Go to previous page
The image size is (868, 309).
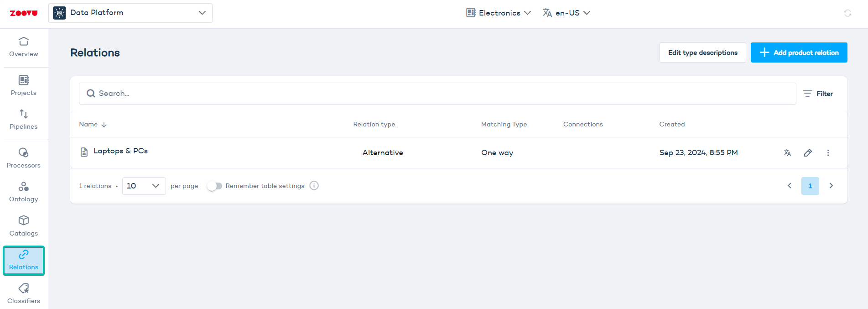click(790, 186)
